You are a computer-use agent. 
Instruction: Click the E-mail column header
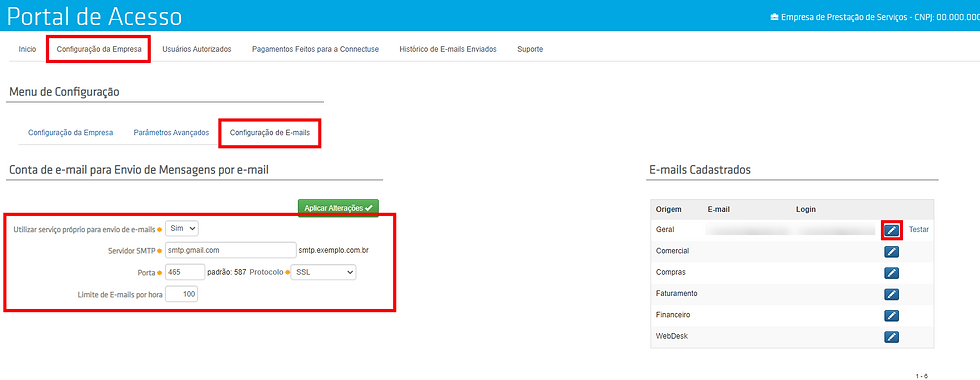pyautogui.click(x=719, y=209)
